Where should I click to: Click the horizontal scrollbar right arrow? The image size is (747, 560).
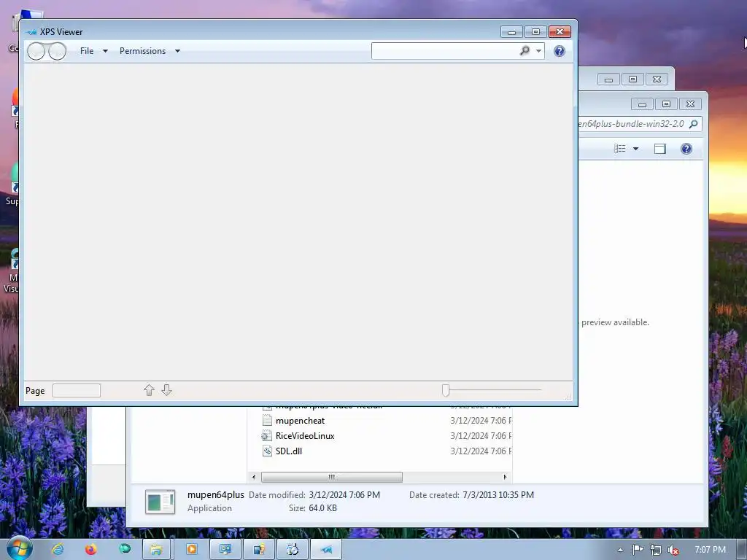point(505,477)
